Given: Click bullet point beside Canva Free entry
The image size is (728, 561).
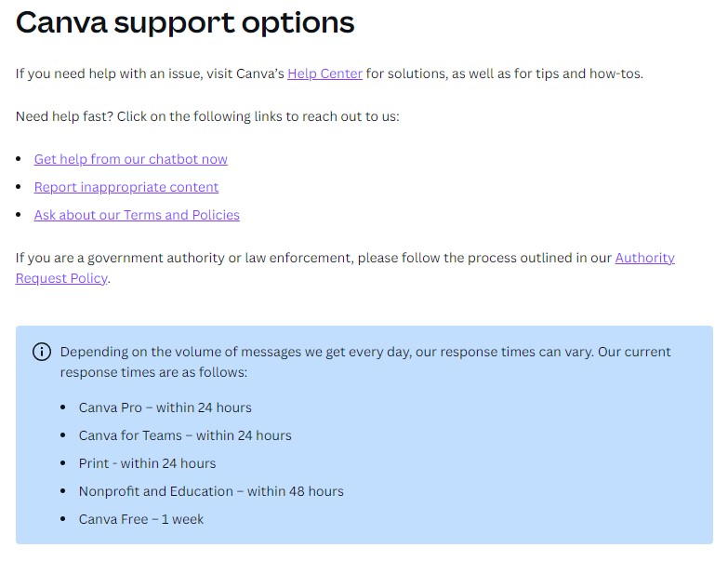Looking at the screenshot, I should [x=63, y=519].
